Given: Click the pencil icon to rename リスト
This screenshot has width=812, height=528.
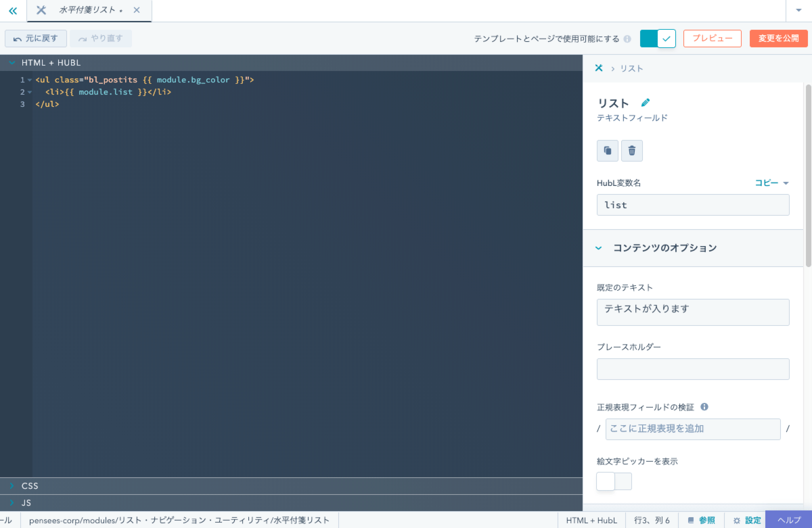Looking at the screenshot, I should 645,103.
